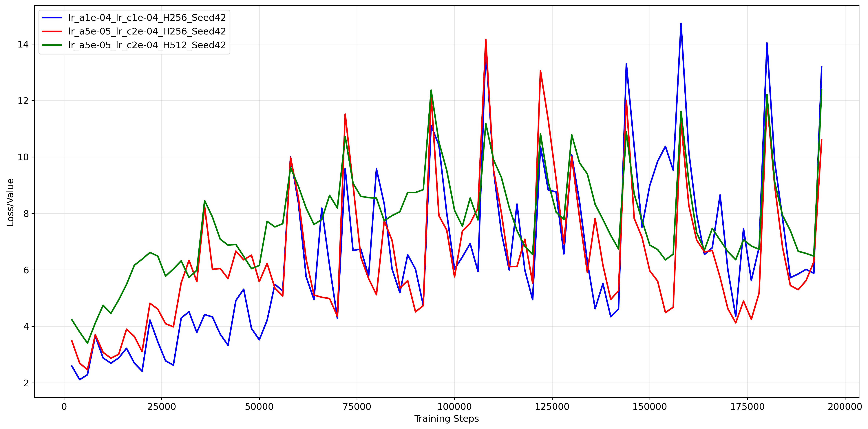868x429 pixels.
Task: Click the 0 x-axis tick label
Action: 64,407
